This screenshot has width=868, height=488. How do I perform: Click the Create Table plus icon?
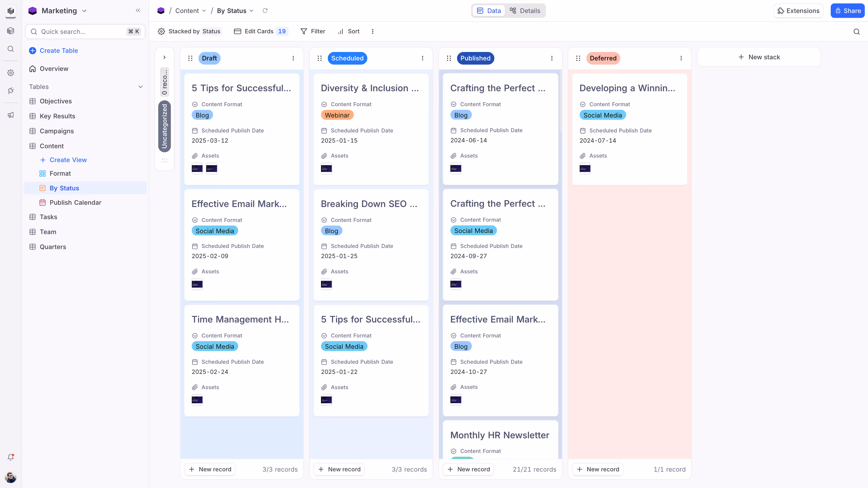[32, 51]
